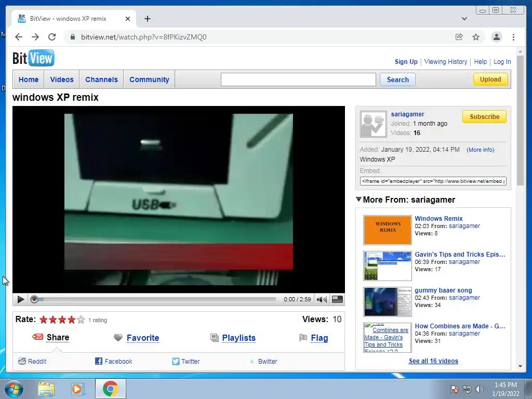Open the Flag tab

point(320,338)
